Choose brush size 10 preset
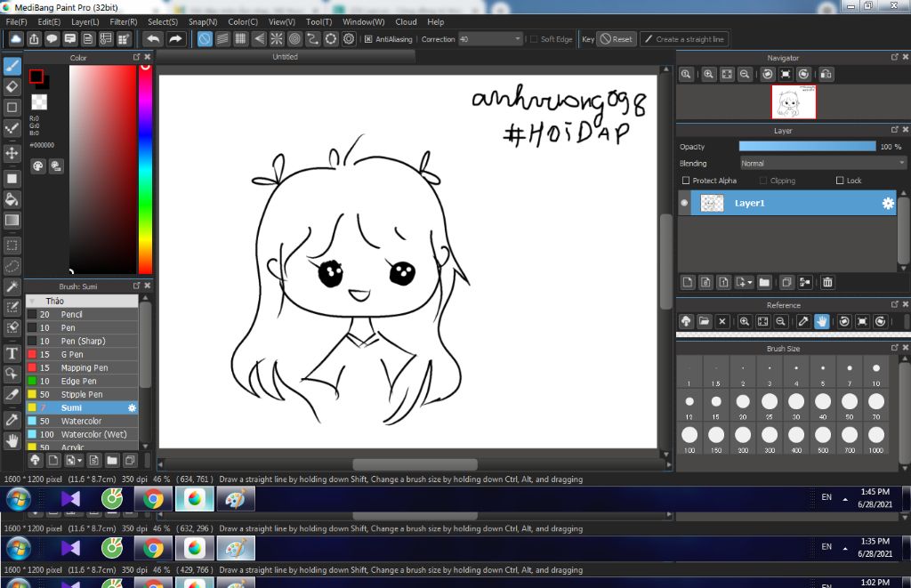 tap(876, 373)
